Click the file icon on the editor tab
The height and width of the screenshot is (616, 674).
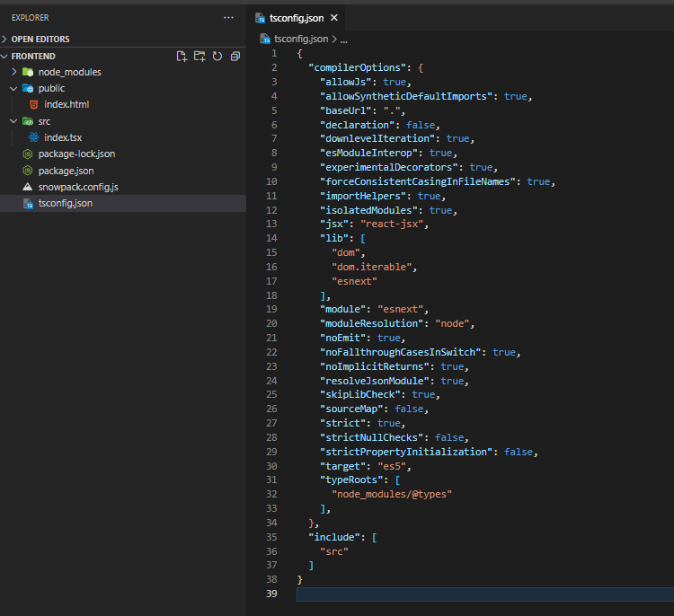[260, 18]
